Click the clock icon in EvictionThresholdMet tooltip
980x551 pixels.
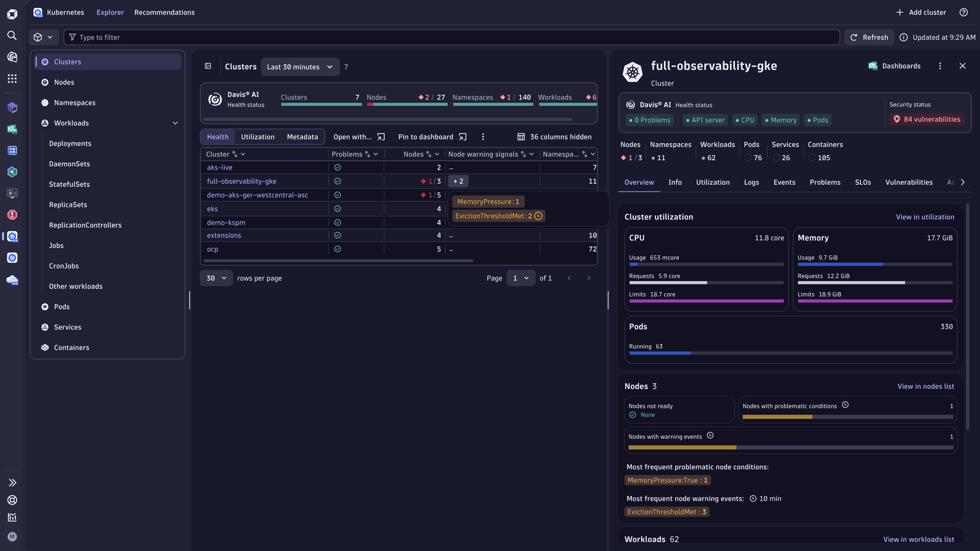(538, 216)
